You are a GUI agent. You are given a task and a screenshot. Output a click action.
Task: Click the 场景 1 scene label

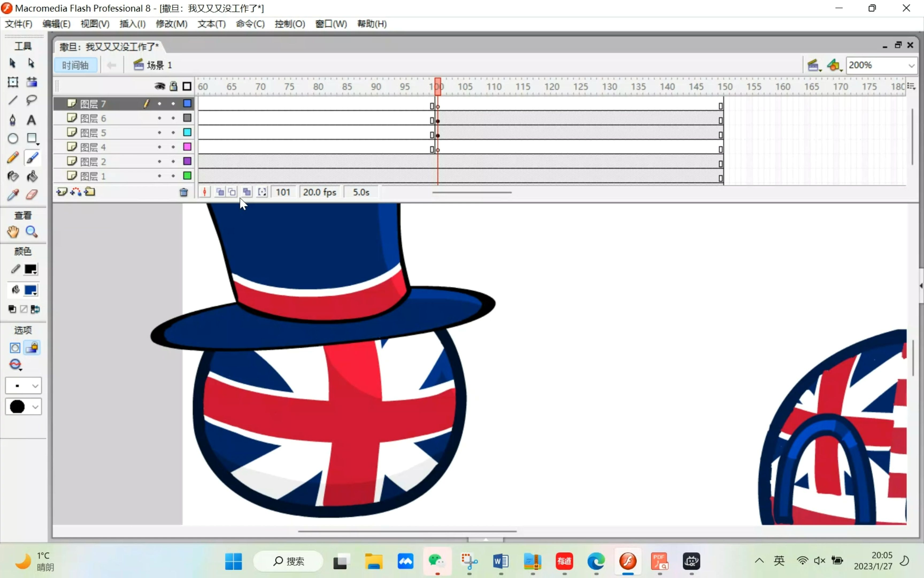(x=159, y=65)
